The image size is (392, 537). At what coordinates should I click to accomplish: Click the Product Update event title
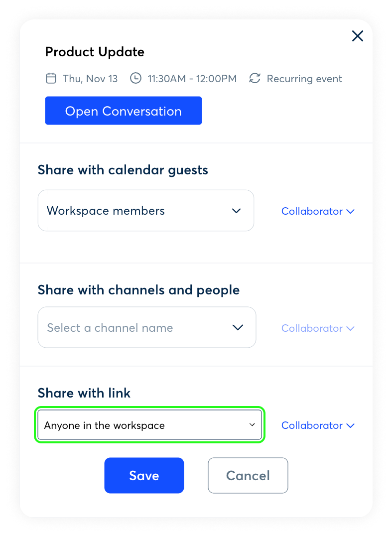coord(95,52)
